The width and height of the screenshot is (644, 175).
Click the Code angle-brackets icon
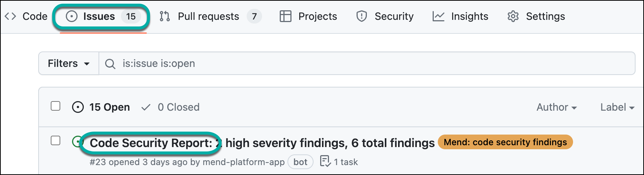pyautogui.click(x=10, y=16)
